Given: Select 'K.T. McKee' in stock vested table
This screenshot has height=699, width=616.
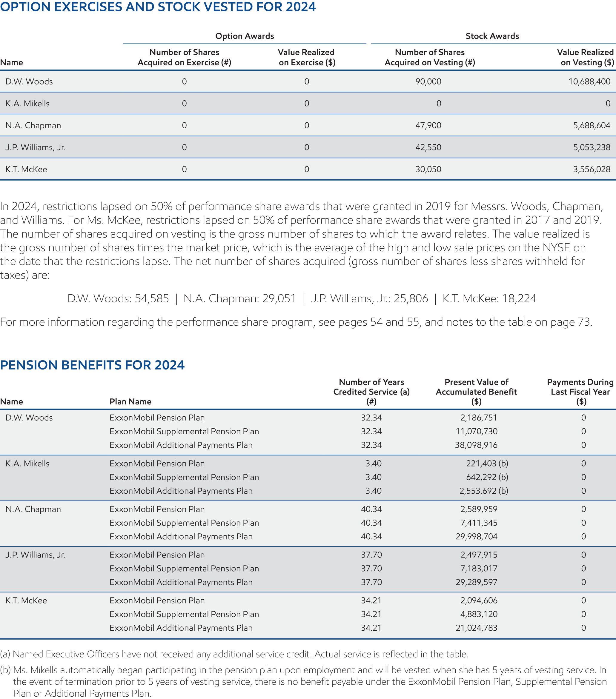Looking at the screenshot, I should 26,169.
